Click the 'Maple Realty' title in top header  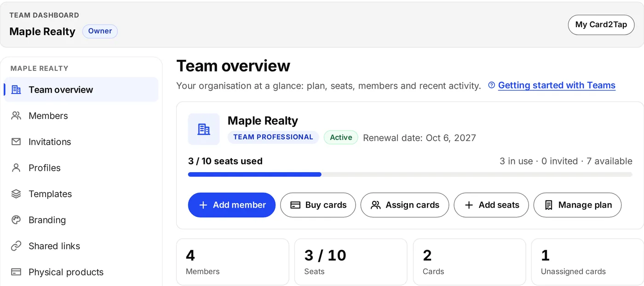coord(42,31)
